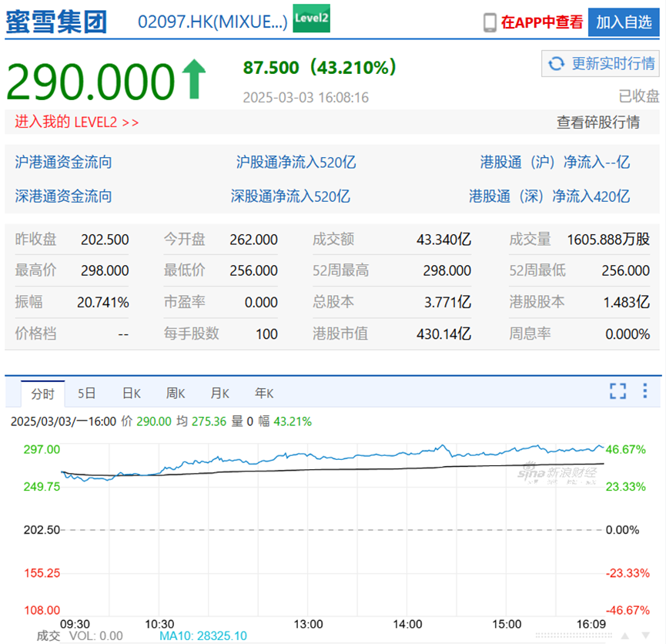Click the timestamp 2025-03-03 16:08:16
Screen dimensions: 666x644
click(x=306, y=97)
